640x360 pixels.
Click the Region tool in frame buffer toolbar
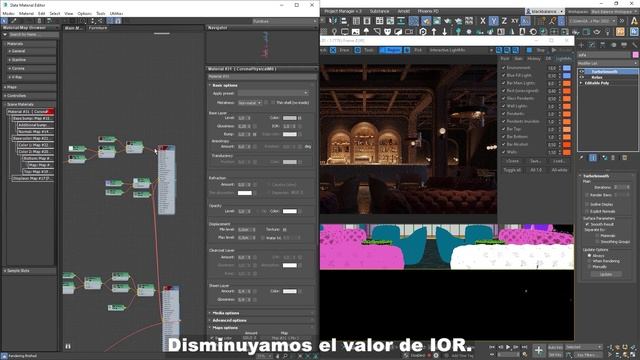[x=390, y=50]
